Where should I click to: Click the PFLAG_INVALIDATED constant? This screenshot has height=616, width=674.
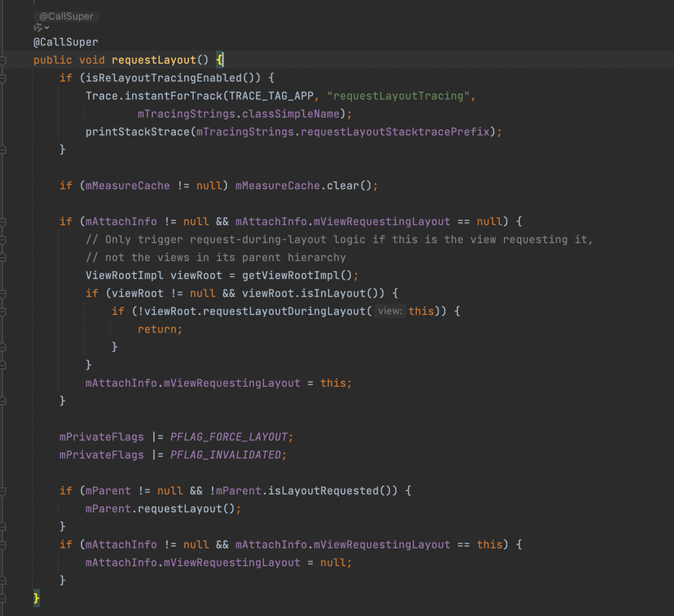[x=225, y=455]
